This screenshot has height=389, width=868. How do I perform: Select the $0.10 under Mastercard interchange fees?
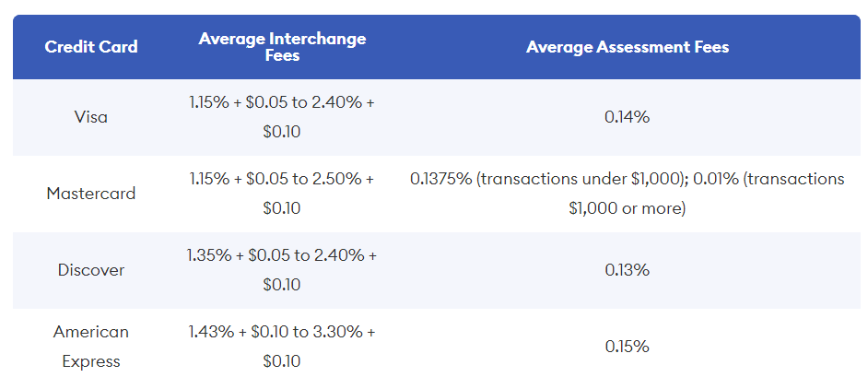tap(282, 209)
